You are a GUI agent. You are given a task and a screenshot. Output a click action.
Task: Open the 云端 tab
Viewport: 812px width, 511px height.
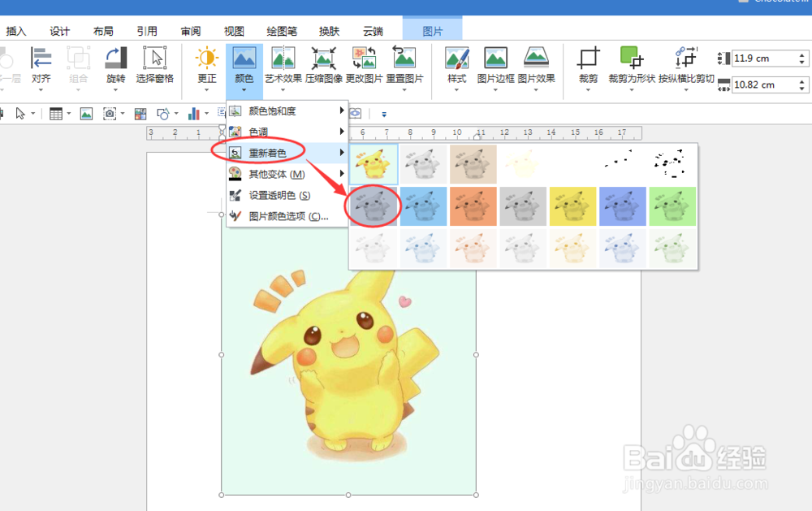click(x=373, y=31)
